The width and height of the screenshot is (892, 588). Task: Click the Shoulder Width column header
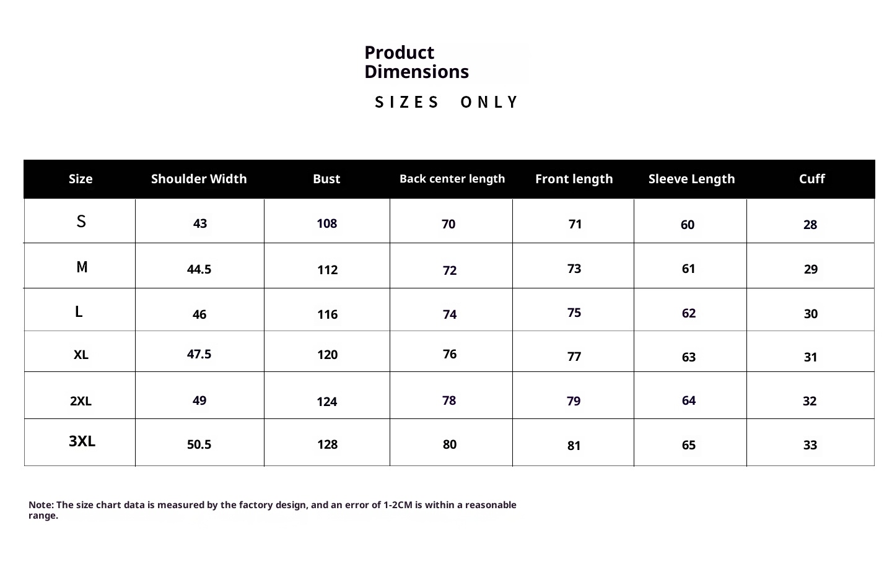[x=199, y=179]
